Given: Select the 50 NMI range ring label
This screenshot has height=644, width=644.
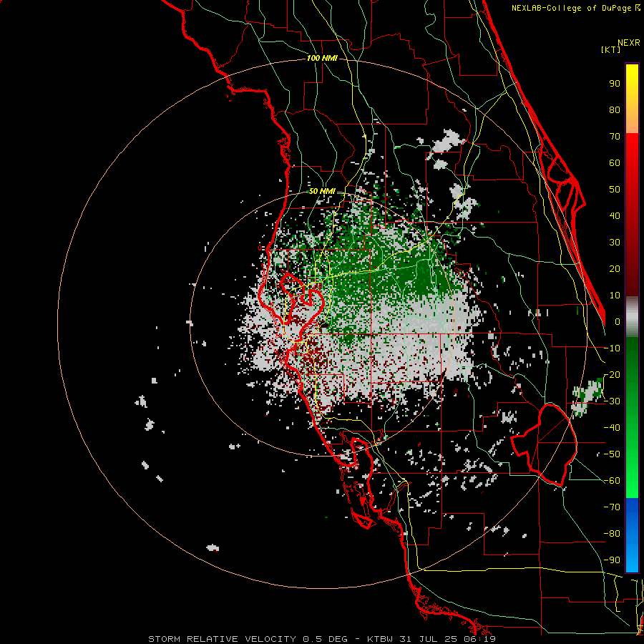Looking at the screenshot, I should (322, 191).
